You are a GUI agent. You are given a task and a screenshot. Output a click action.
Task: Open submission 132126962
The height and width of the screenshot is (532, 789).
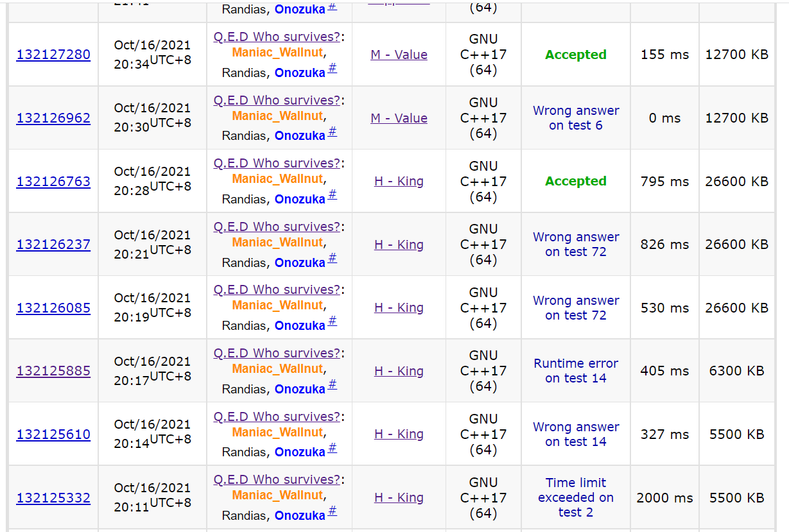point(53,118)
